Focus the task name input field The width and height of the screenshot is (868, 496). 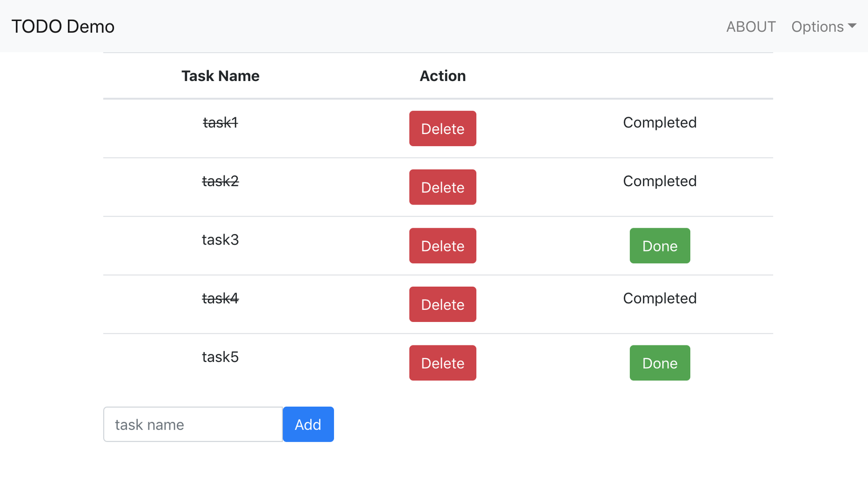(x=193, y=424)
